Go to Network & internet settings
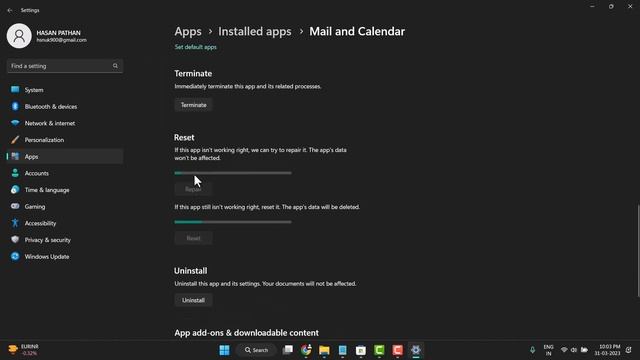 tap(65, 123)
